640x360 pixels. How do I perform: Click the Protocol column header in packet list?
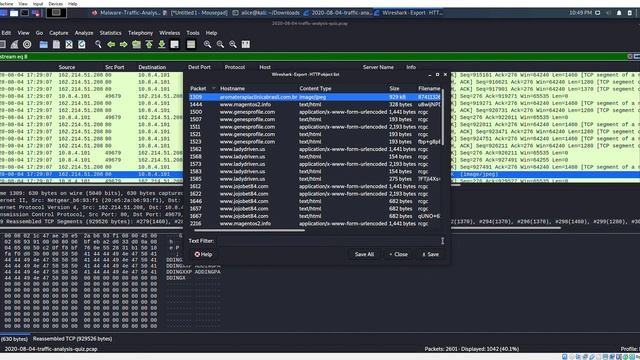point(235,67)
